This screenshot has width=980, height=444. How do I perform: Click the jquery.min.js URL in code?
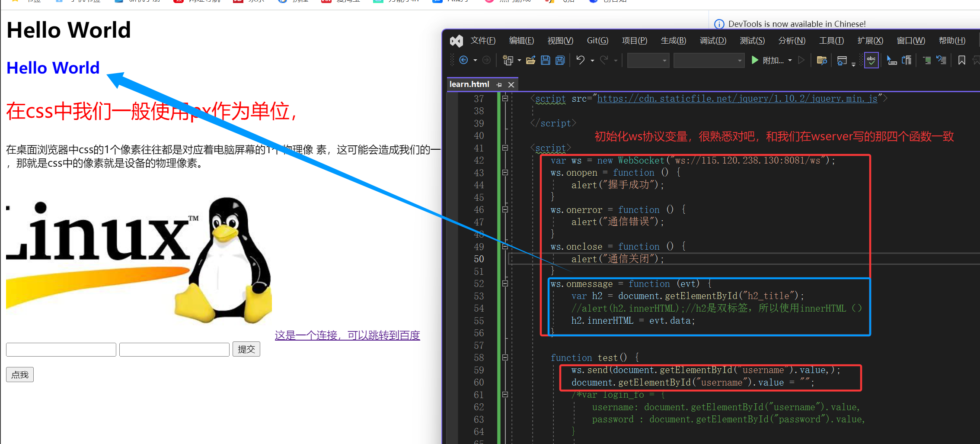point(737,99)
